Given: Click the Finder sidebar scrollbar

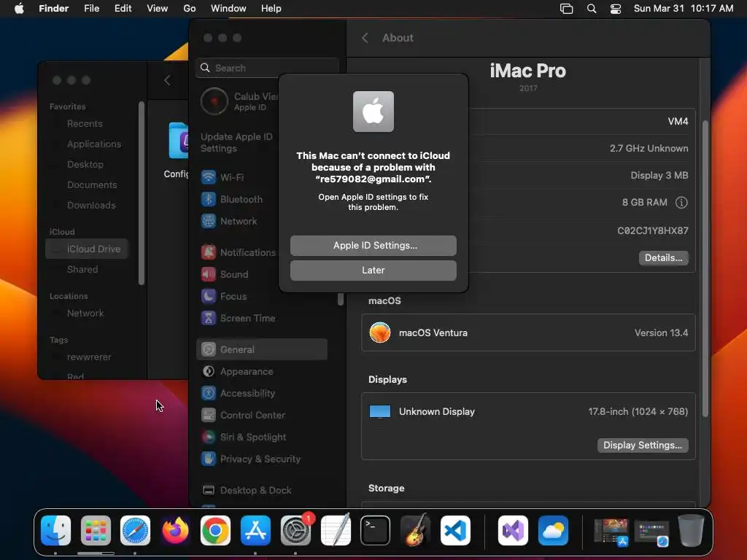Looking at the screenshot, I should click(x=141, y=192).
